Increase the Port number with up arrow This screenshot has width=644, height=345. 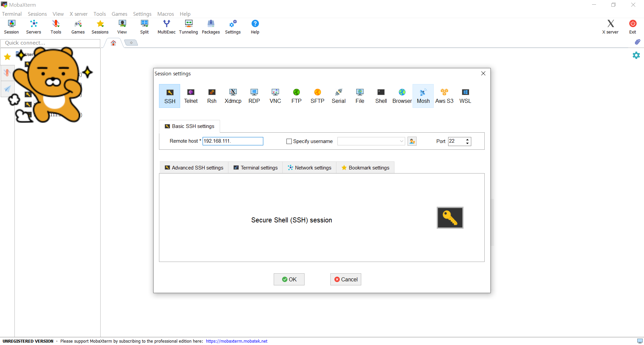467,139
